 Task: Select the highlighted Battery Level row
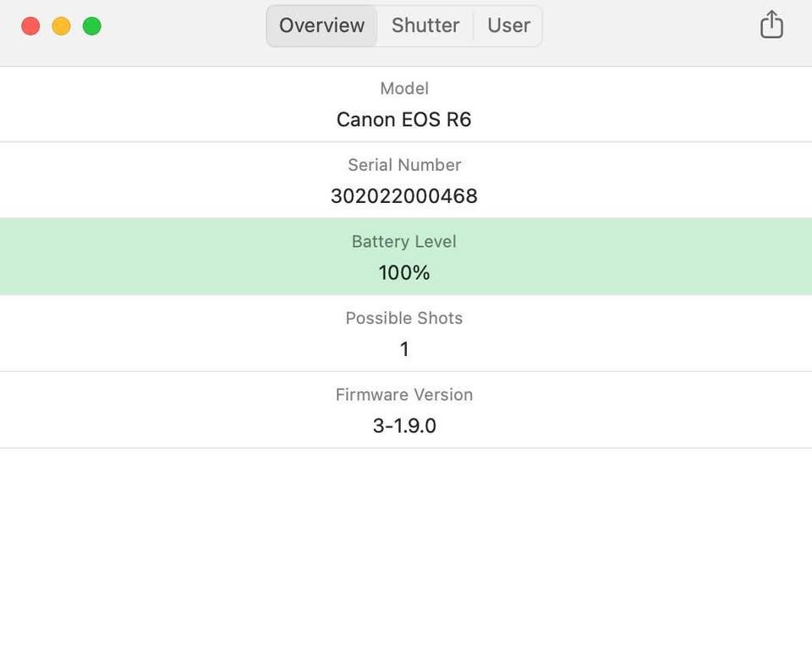(406, 256)
